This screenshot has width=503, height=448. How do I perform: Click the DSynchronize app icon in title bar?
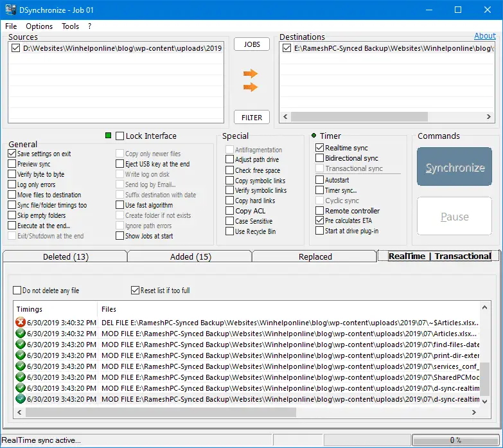click(10, 10)
